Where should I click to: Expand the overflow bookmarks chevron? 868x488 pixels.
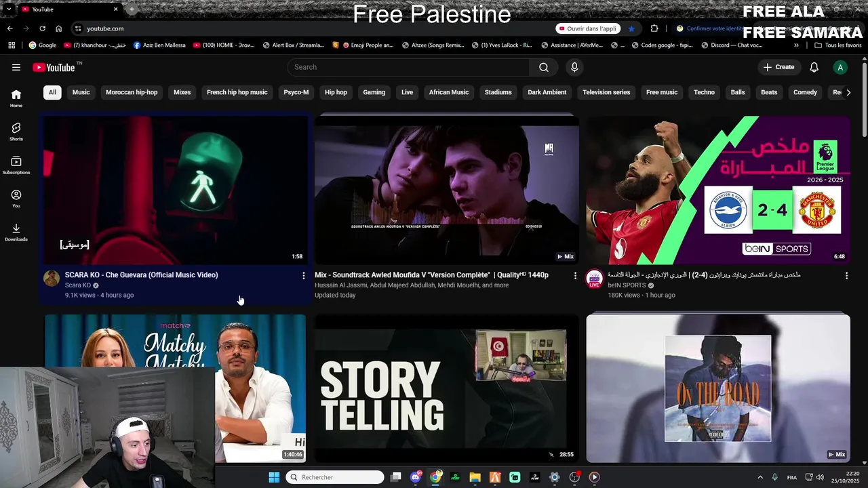point(796,45)
